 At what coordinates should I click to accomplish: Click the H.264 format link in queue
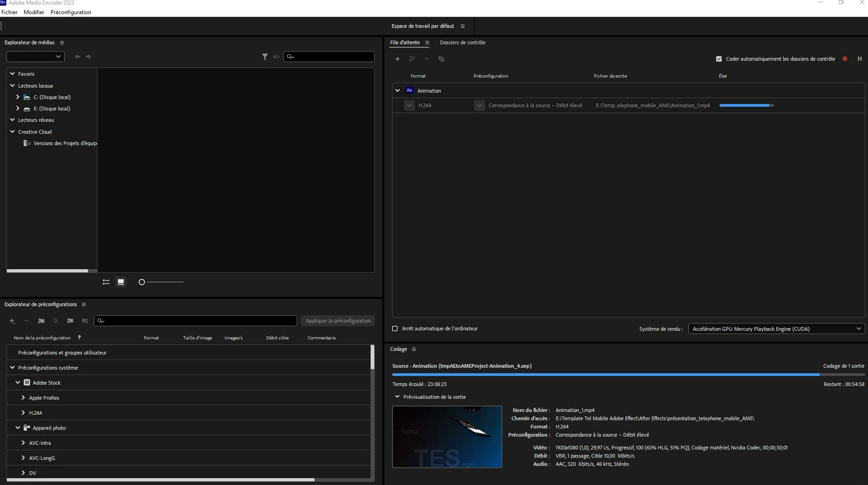point(425,105)
